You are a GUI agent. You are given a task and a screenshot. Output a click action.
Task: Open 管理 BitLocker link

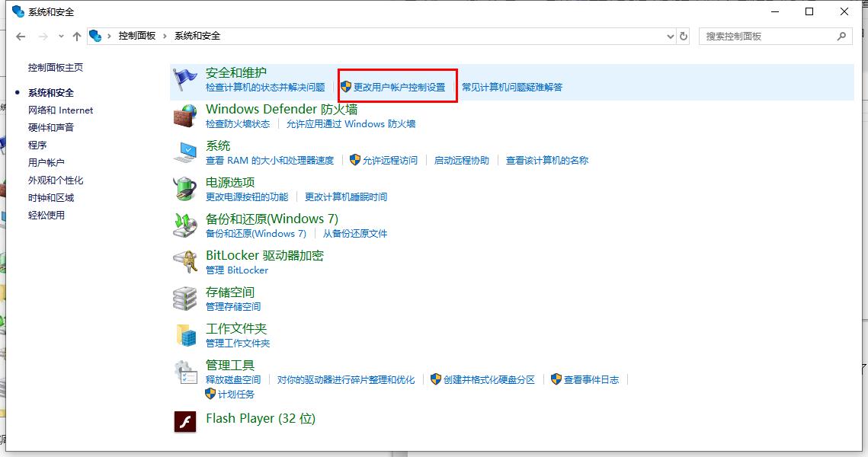click(237, 270)
